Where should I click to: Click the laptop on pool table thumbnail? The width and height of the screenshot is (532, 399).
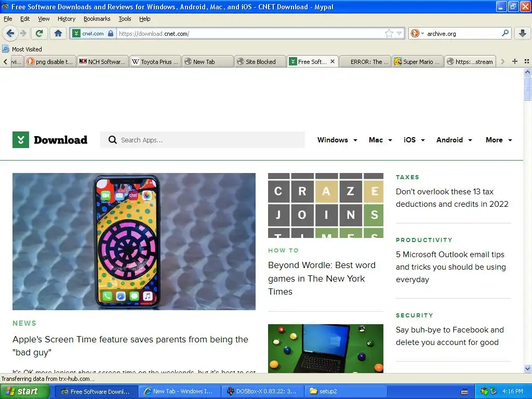(326, 349)
